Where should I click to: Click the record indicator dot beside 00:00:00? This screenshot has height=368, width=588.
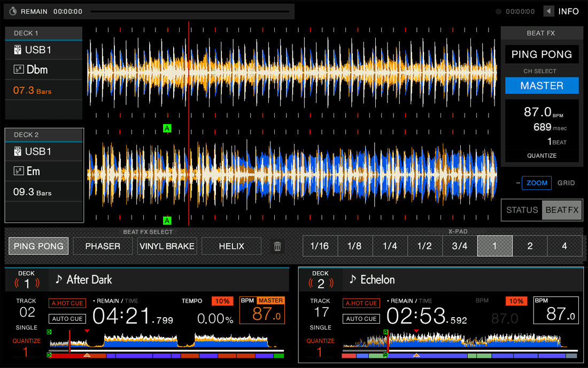(498, 12)
